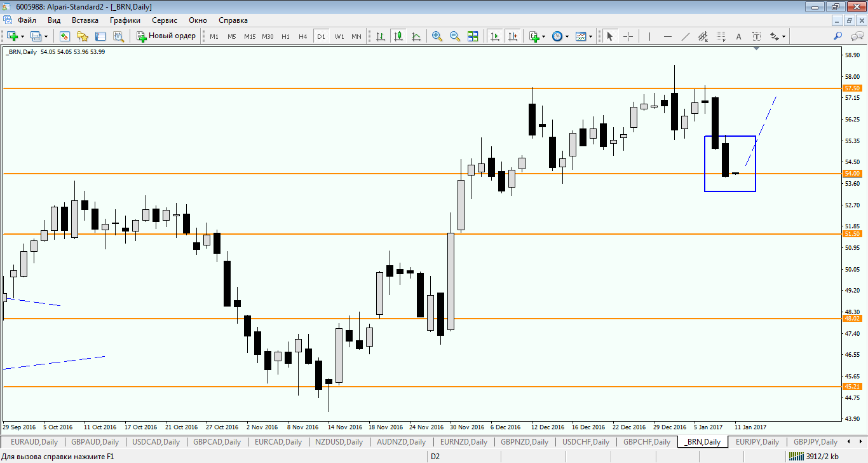Select bar chart display icon
The image size is (868, 463).
pos(381,36)
